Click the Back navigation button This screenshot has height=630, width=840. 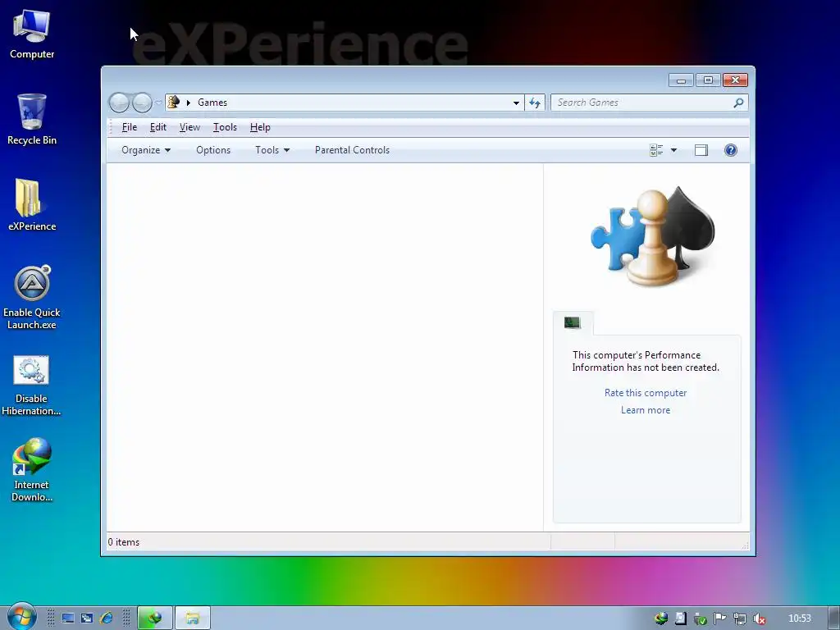point(119,103)
